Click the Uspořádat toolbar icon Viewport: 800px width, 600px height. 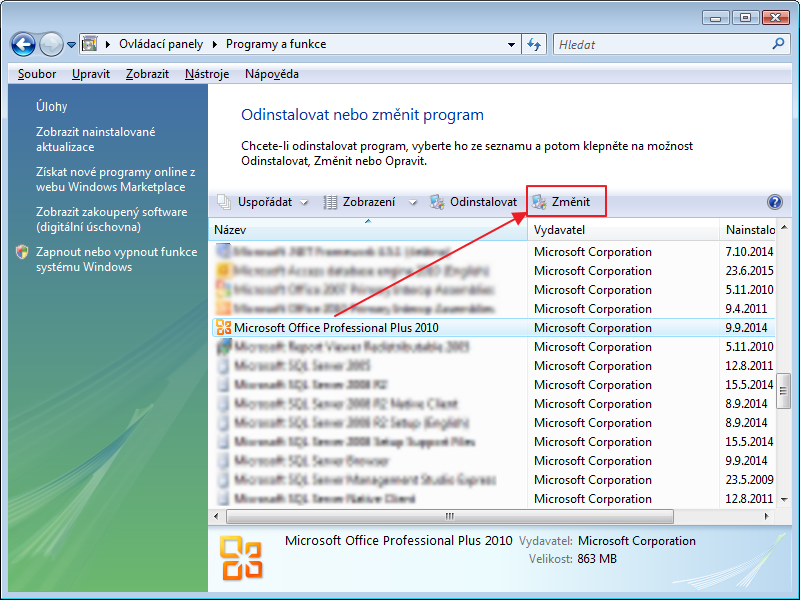click(x=224, y=202)
